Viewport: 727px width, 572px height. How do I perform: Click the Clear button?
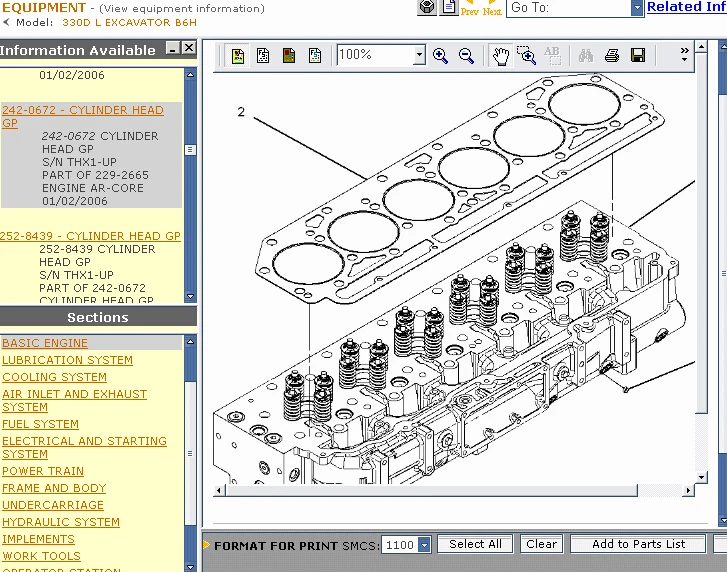(542, 544)
